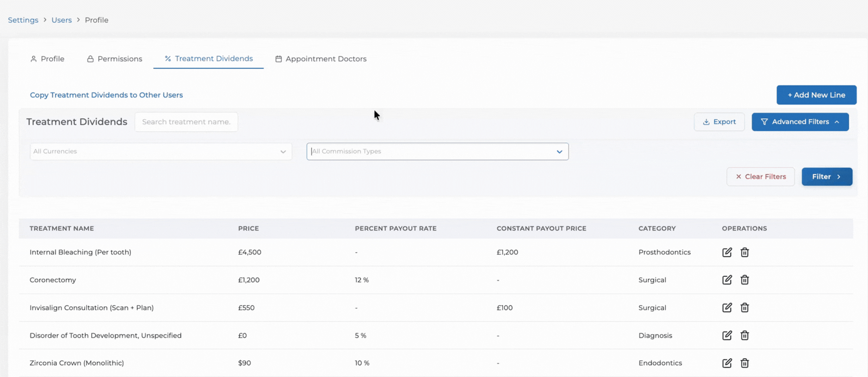Switch to the Profile tab

click(47, 59)
